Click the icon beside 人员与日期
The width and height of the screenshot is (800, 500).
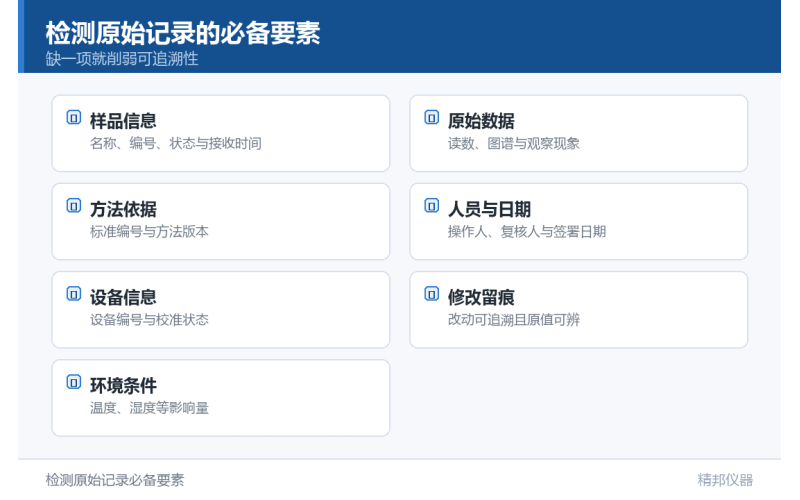pyautogui.click(x=432, y=206)
